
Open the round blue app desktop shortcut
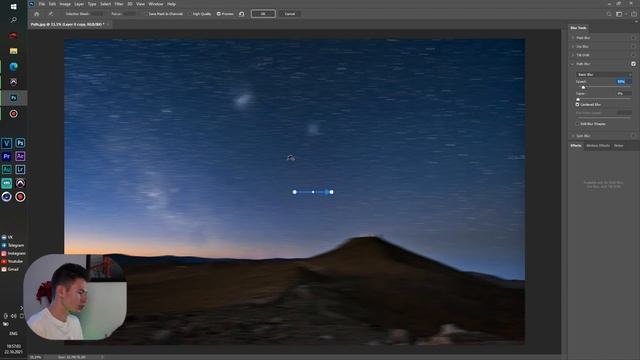[7, 197]
